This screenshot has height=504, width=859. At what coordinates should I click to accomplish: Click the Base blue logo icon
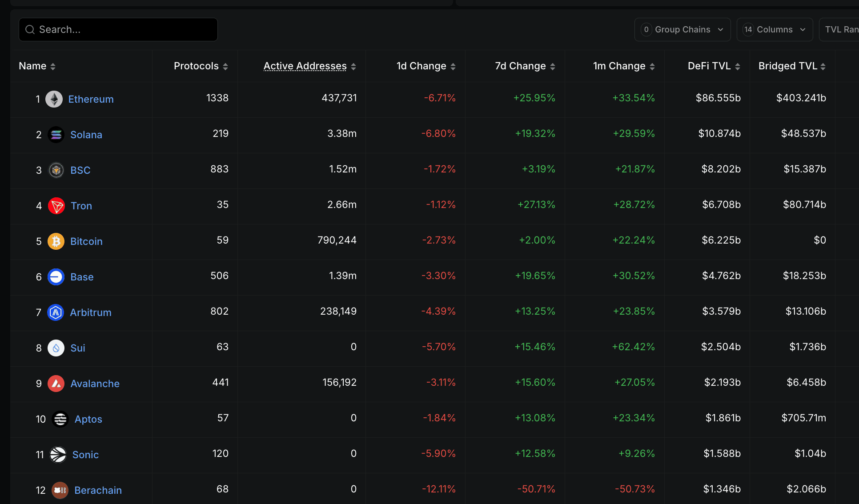point(56,277)
